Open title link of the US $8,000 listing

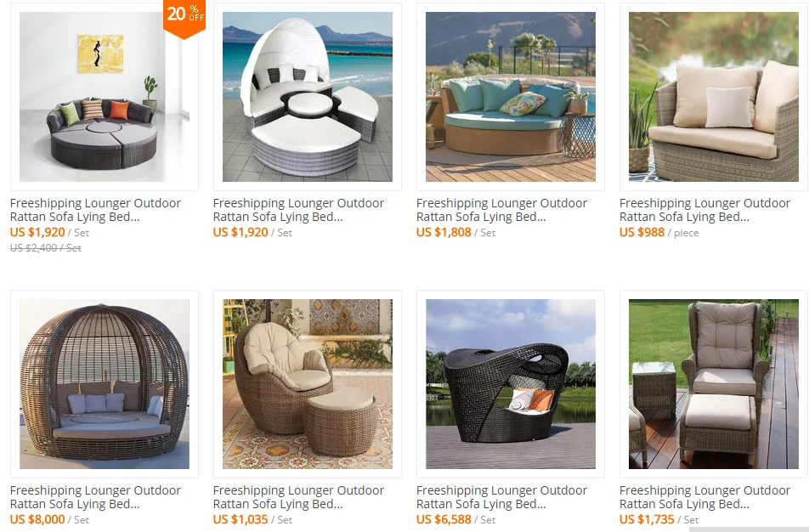click(x=95, y=497)
